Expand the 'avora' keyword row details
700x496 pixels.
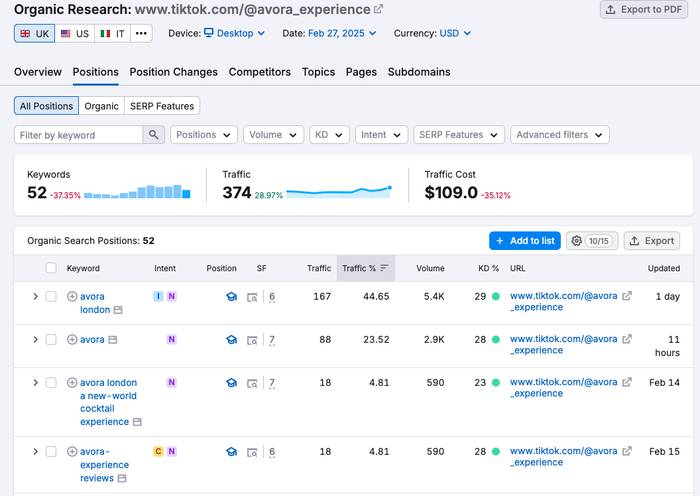coord(35,340)
